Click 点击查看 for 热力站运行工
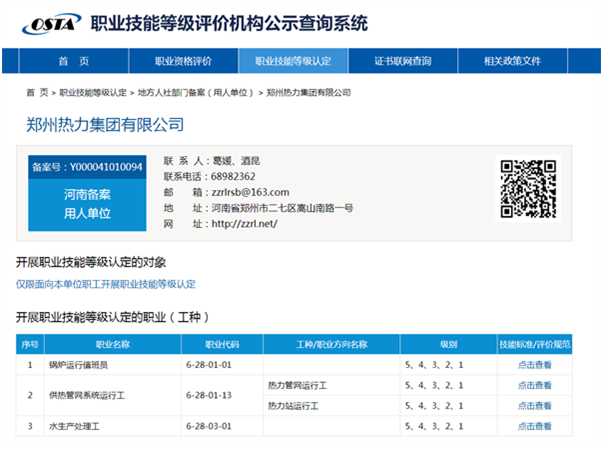The image size is (603, 449). point(535,406)
